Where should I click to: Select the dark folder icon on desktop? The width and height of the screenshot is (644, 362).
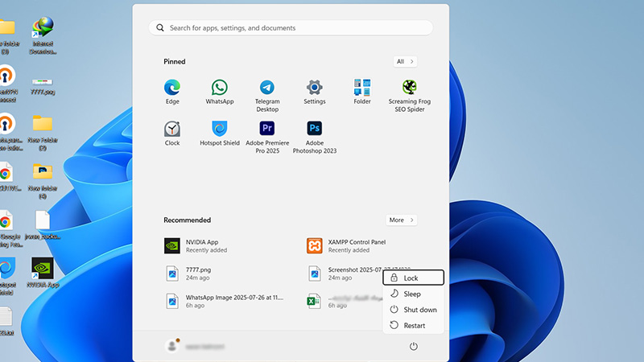click(x=43, y=181)
